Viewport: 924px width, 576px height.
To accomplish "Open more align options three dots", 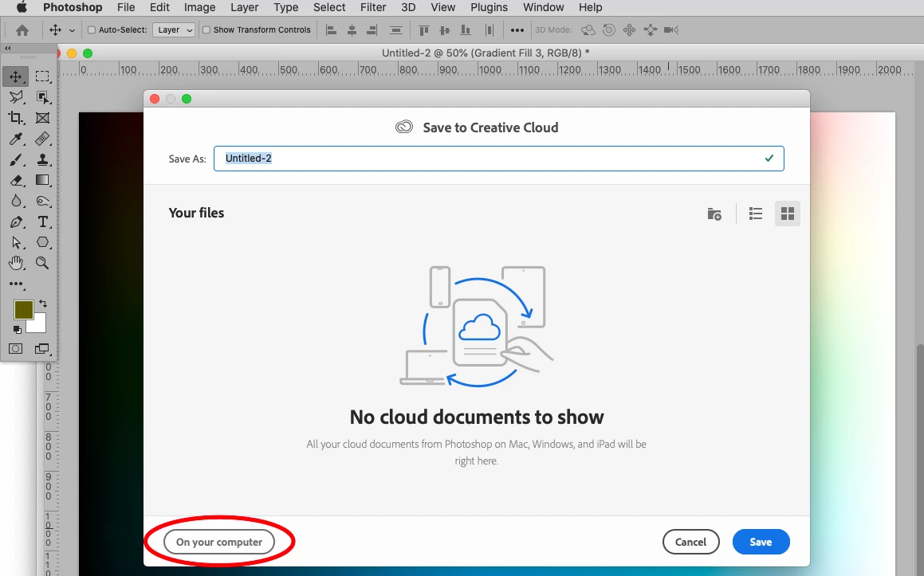I will 517,30.
